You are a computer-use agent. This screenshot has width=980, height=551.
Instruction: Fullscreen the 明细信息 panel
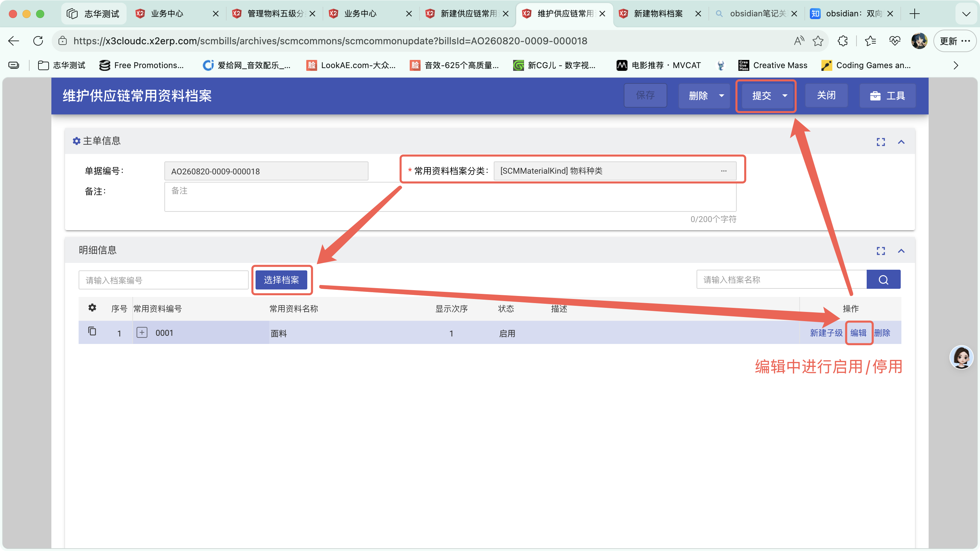click(880, 251)
